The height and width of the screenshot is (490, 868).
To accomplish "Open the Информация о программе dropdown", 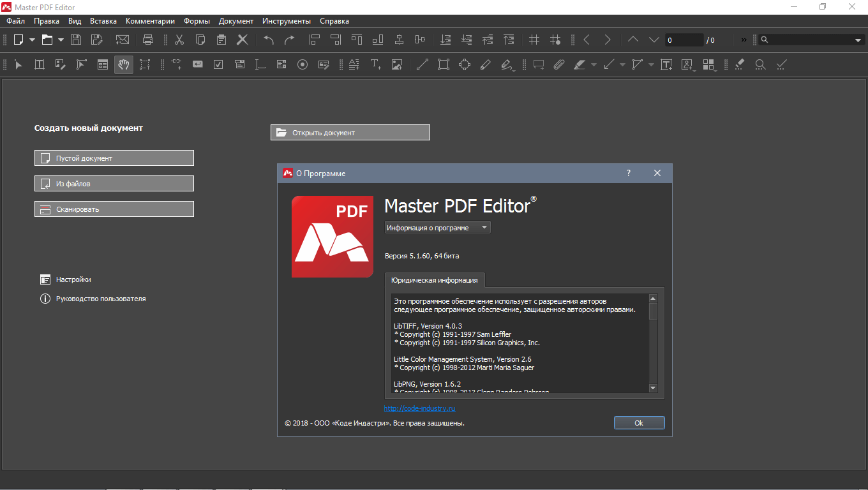I will (438, 228).
